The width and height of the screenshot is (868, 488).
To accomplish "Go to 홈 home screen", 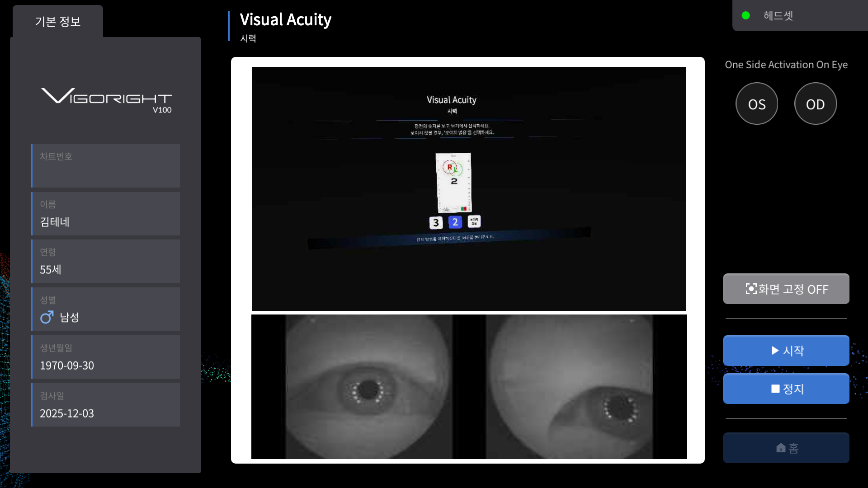I will 786,448.
